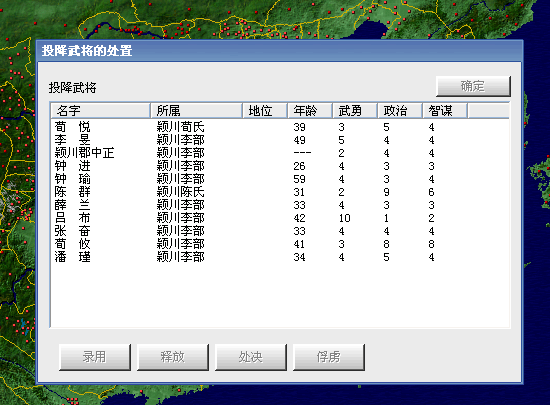Viewport: 550px width, 405px height.
Task: Click the 地位 column header
Action: tap(265, 111)
